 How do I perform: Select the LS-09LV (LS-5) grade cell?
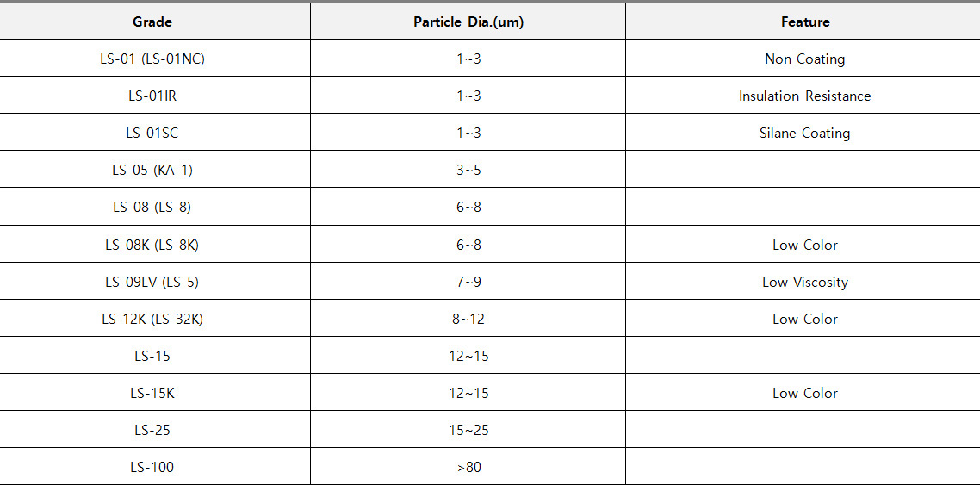pos(152,282)
